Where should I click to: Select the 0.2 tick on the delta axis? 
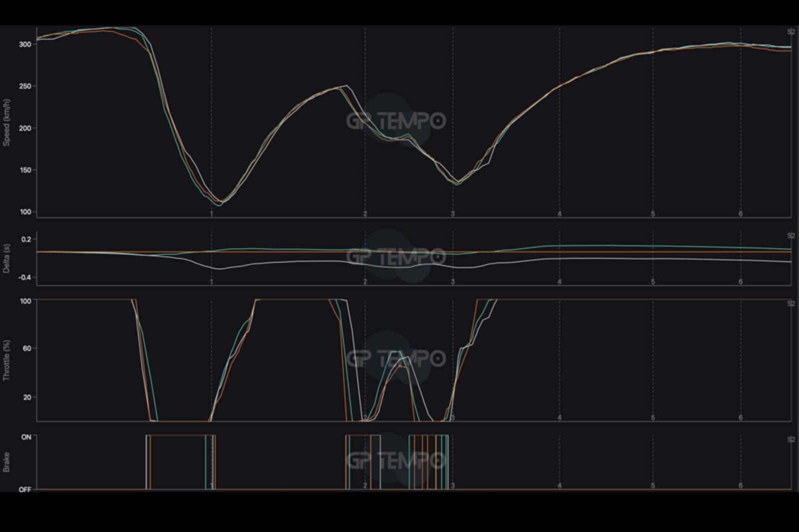[26, 239]
